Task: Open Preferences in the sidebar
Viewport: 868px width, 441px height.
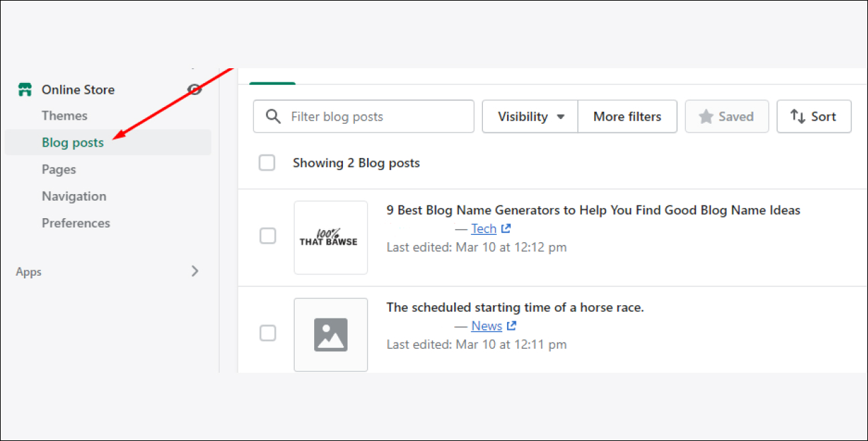Action: 76,223
